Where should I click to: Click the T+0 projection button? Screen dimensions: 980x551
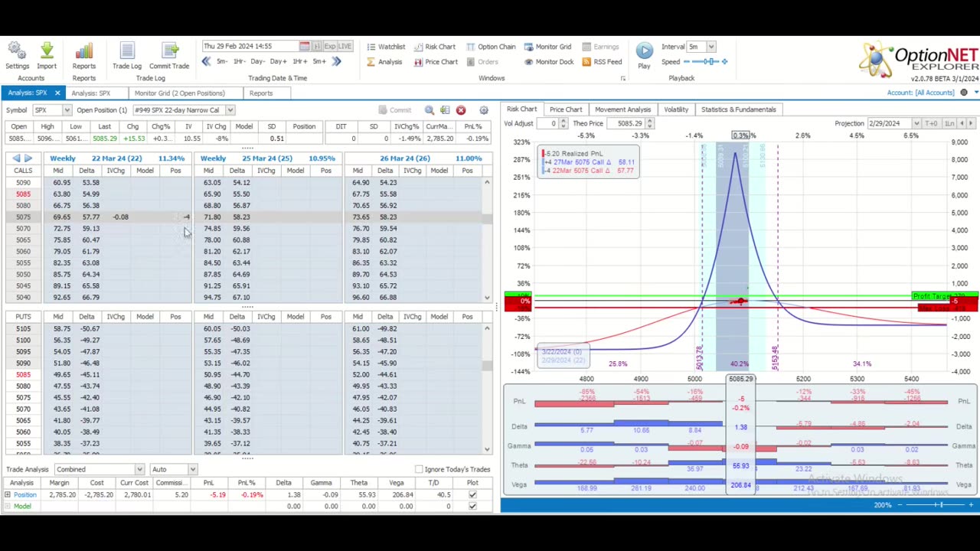pos(931,123)
